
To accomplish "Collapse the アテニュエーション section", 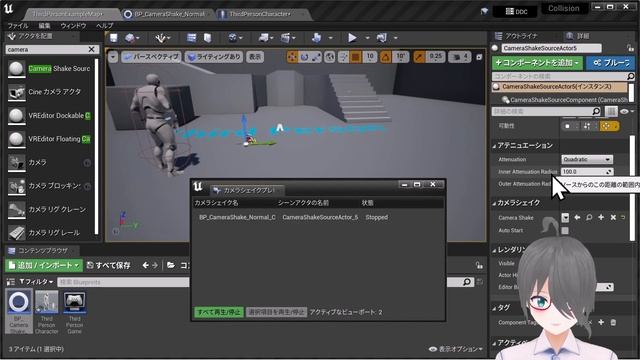I will 494,146.
